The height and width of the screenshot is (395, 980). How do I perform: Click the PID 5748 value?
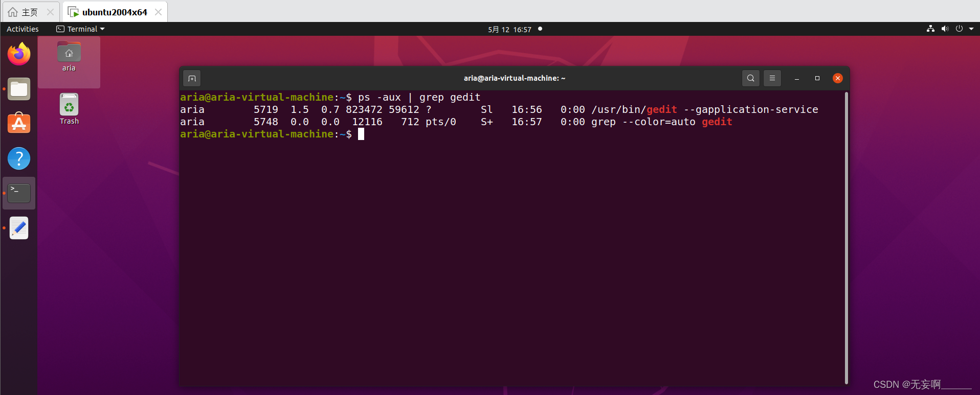266,122
